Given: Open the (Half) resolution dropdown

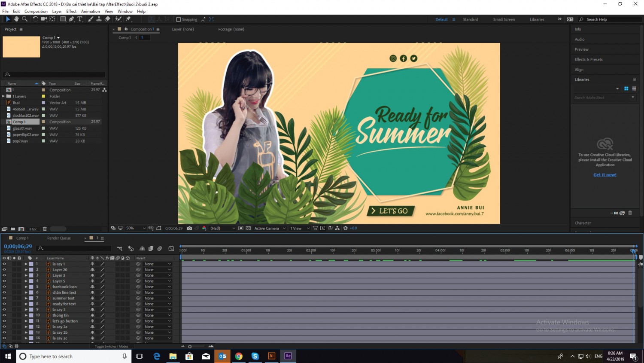Looking at the screenshot, I should pyautogui.click(x=223, y=228).
